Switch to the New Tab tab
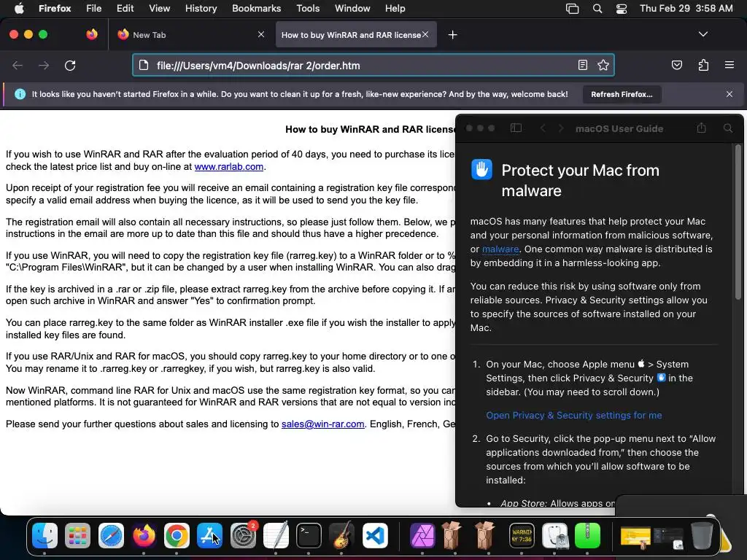Screen dimensions: 747x560 point(190,34)
